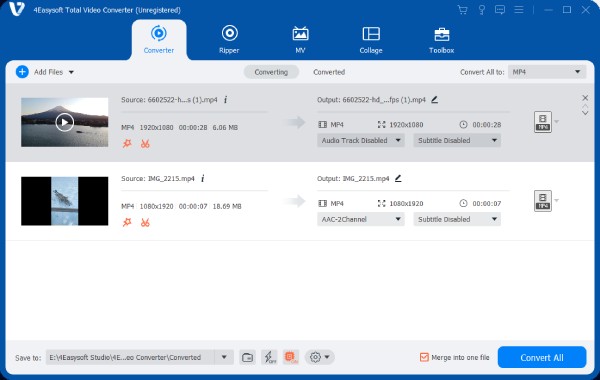Open the edit effects star icon for 6602522 video

pos(127,144)
